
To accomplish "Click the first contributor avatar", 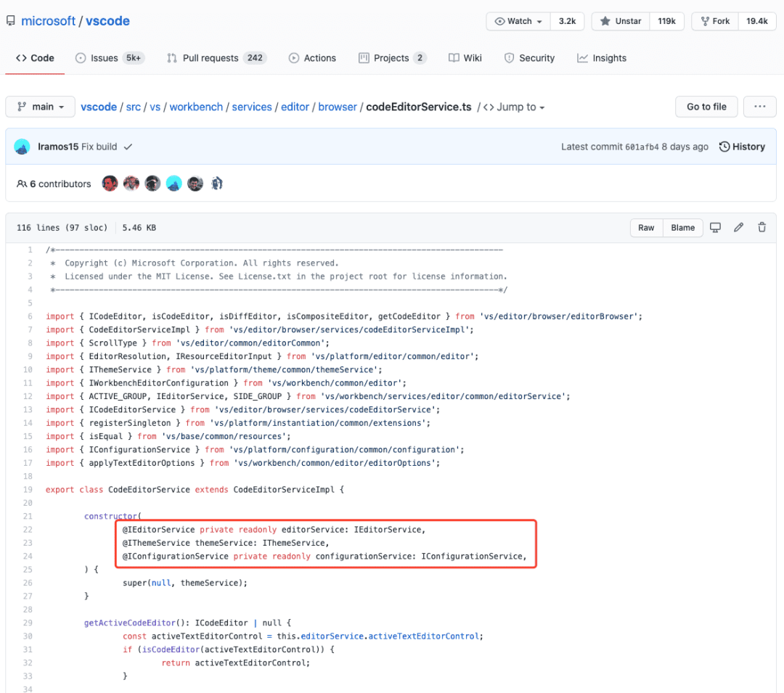I will click(x=110, y=184).
